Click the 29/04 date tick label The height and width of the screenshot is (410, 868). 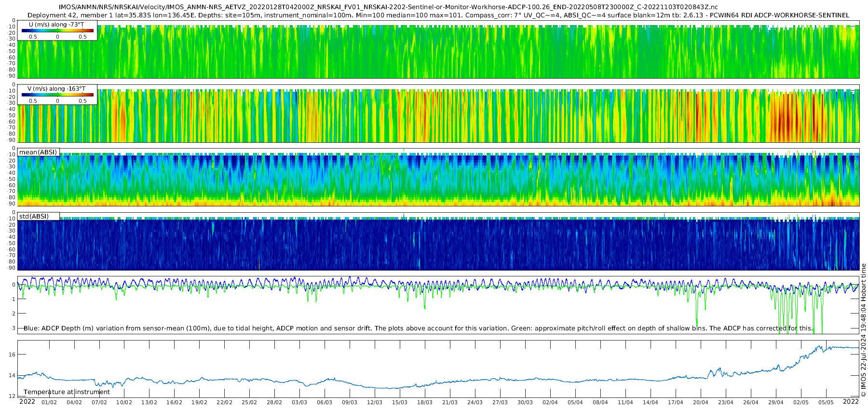[x=776, y=402]
